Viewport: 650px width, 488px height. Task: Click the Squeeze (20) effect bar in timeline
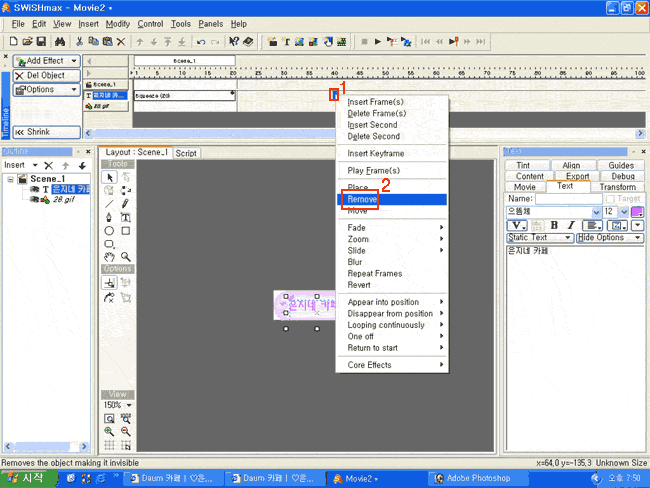[x=184, y=96]
